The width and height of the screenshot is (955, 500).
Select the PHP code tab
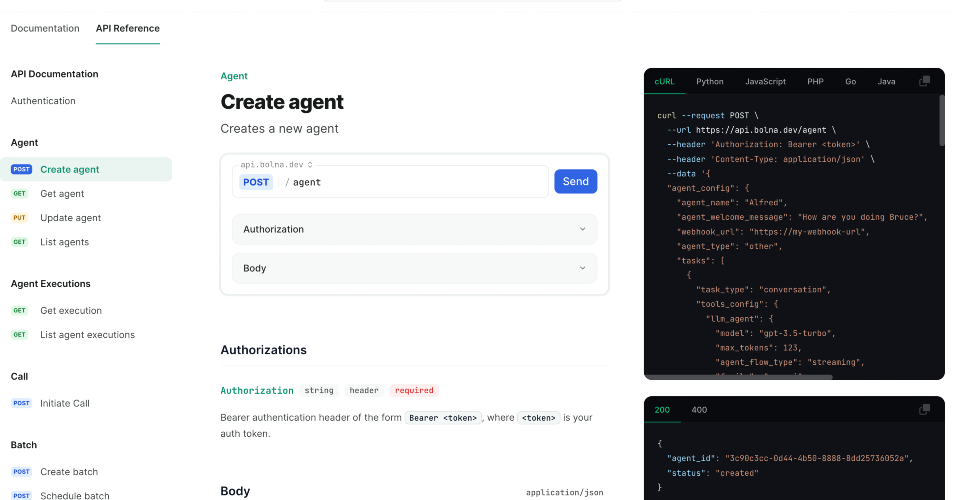point(815,82)
